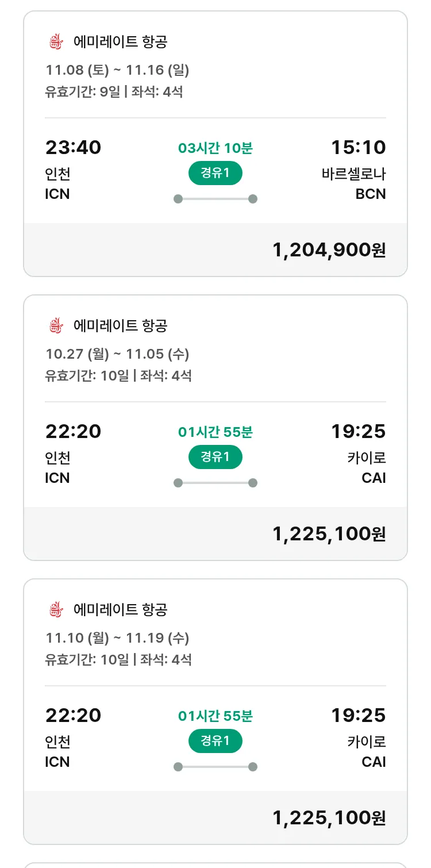The image size is (431, 868).
Task: Open the 11.08 (토) ~ 11.16 (일) date range
Action: (117, 70)
